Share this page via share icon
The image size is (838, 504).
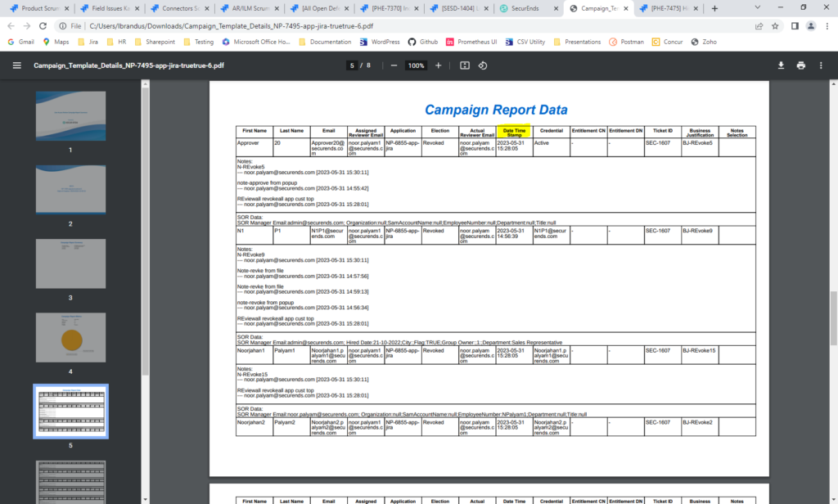click(x=759, y=25)
